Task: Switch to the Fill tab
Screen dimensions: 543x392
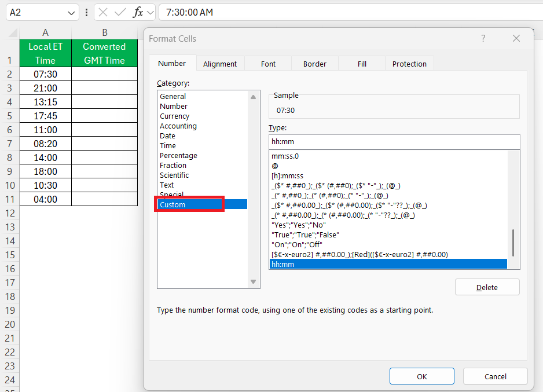Action: tap(362, 64)
